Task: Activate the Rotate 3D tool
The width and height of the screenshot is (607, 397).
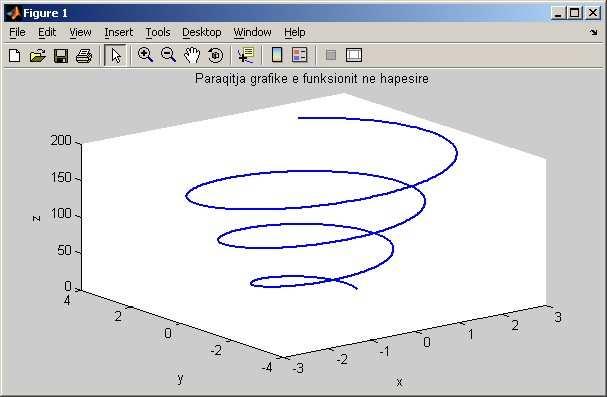Action: pos(216,55)
